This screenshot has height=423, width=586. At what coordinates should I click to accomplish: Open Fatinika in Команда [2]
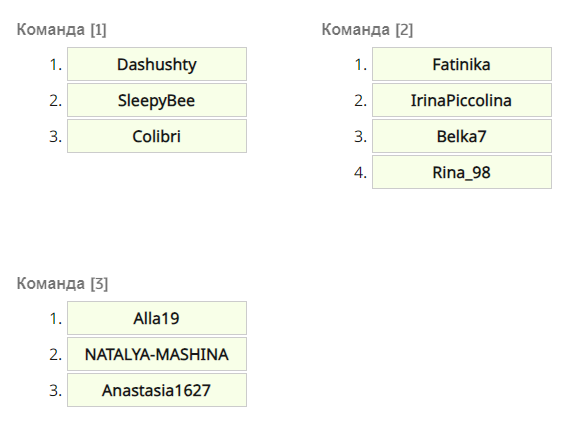point(462,64)
